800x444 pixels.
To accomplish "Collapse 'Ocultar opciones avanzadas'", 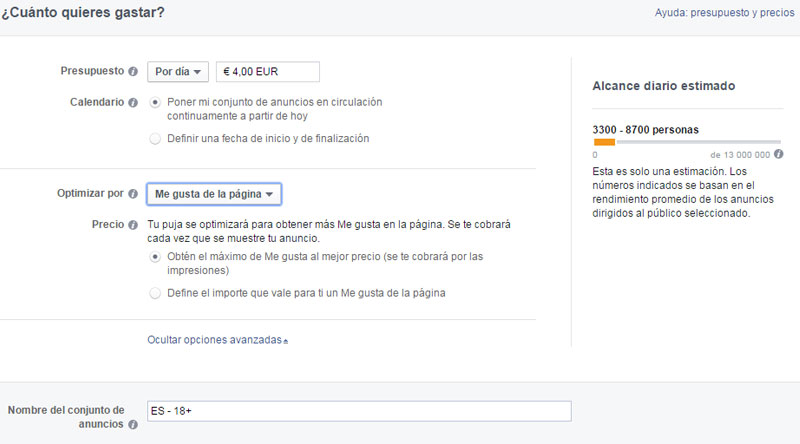I will [217, 340].
